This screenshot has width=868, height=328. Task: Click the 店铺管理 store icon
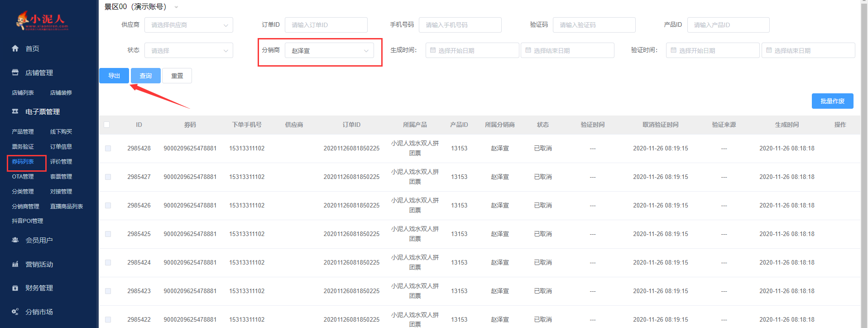15,72
